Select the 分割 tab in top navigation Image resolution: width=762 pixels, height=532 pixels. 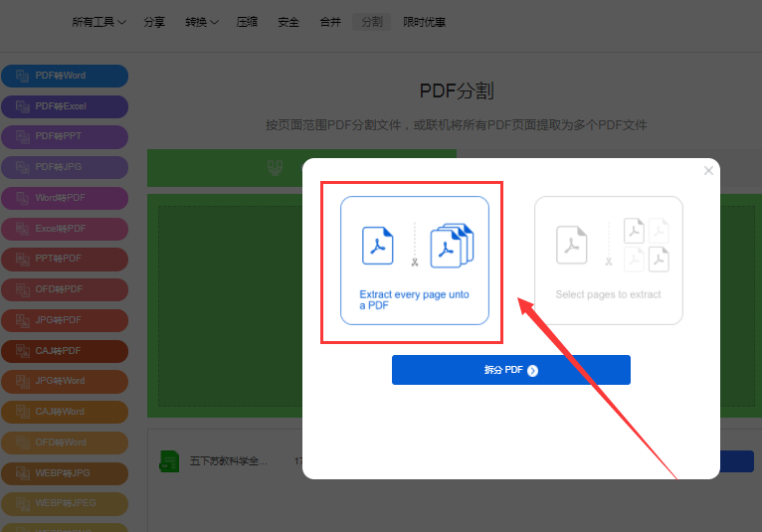pos(372,22)
